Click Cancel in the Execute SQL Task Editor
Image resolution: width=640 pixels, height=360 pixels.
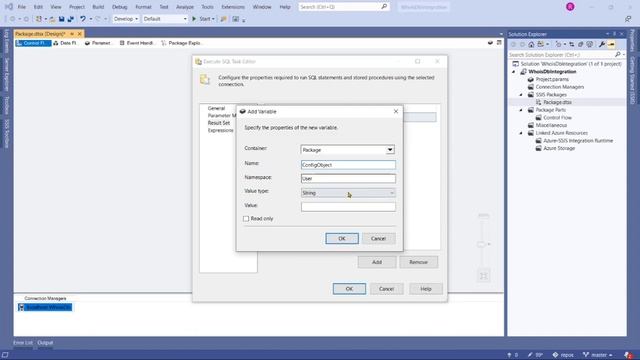[x=386, y=289]
